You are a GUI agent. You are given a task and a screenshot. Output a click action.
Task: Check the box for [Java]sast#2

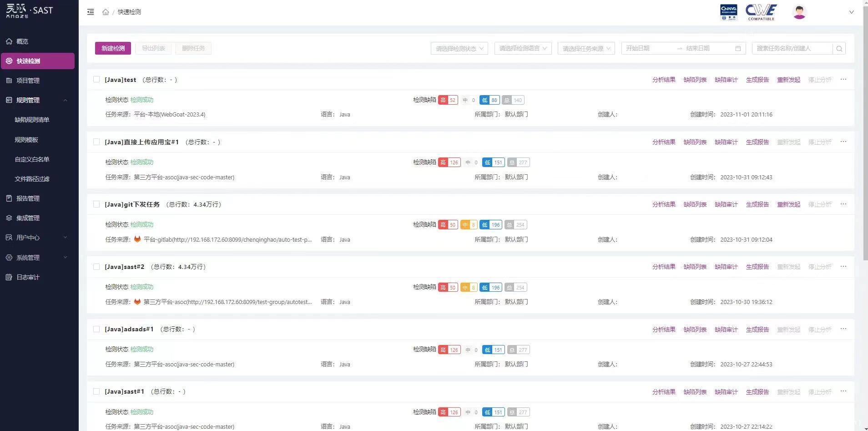tap(96, 267)
